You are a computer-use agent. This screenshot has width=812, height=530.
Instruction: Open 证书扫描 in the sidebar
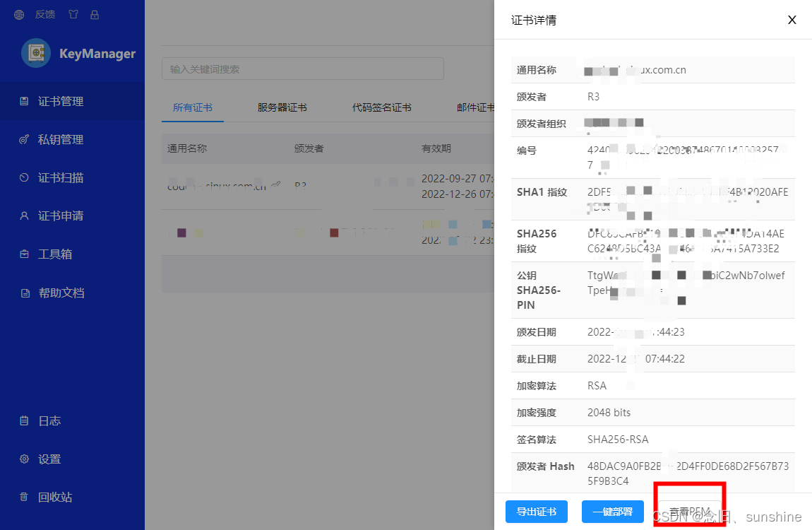(x=61, y=177)
